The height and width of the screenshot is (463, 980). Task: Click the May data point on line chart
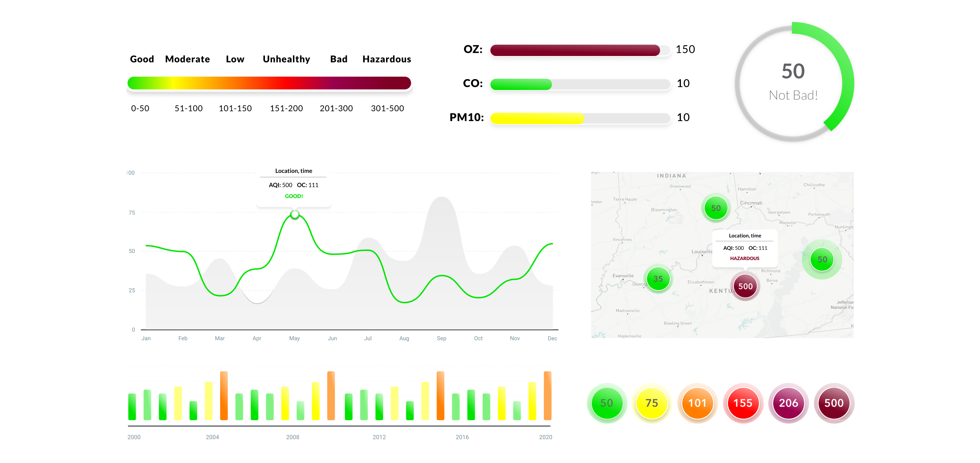[294, 215]
